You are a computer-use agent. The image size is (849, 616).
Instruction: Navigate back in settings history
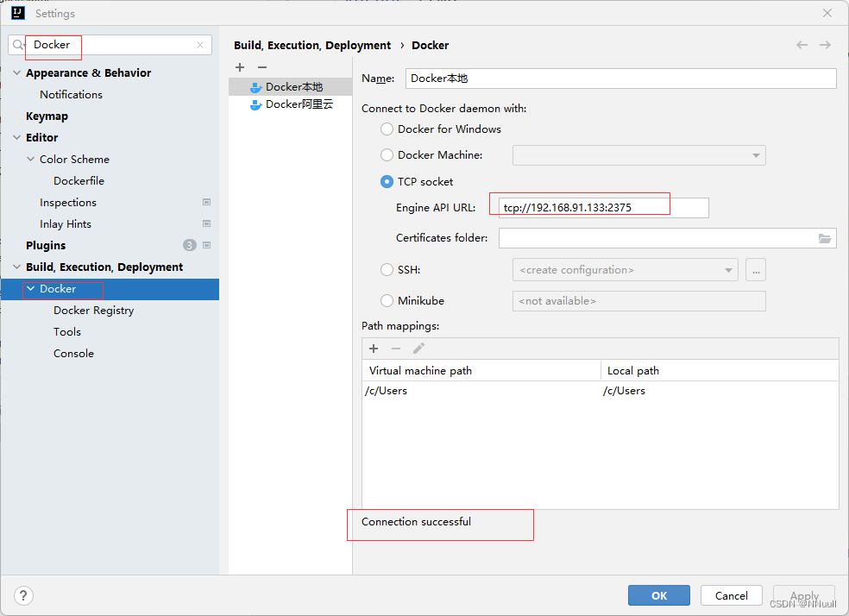tap(802, 45)
